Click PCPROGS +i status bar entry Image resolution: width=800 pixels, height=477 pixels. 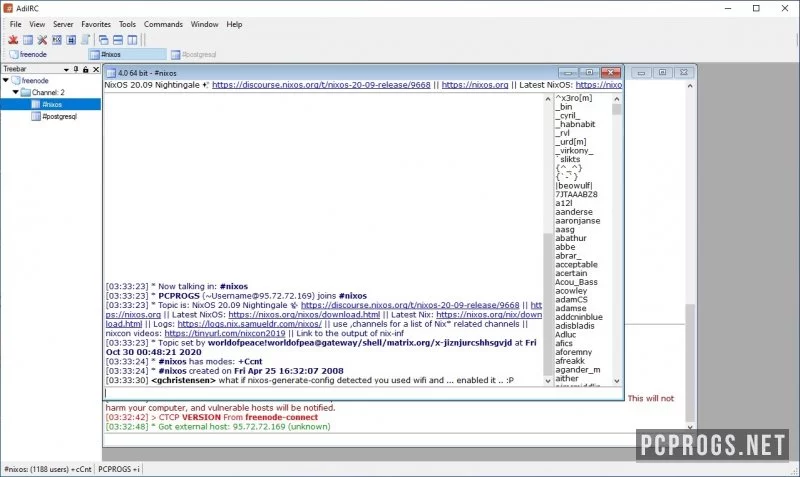118,469
